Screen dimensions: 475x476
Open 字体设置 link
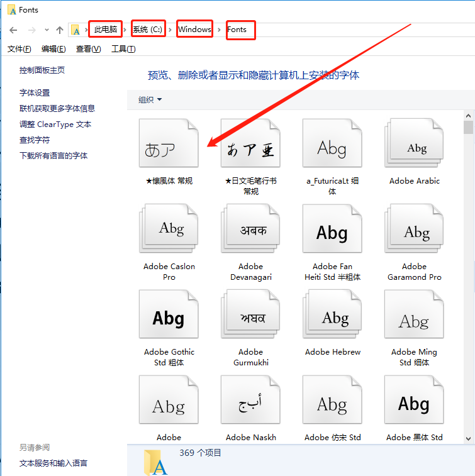(x=35, y=92)
